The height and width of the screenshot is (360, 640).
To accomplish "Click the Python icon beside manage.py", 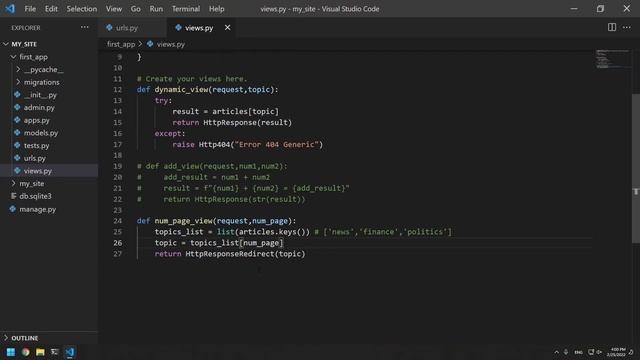I will [x=13, y=209].
